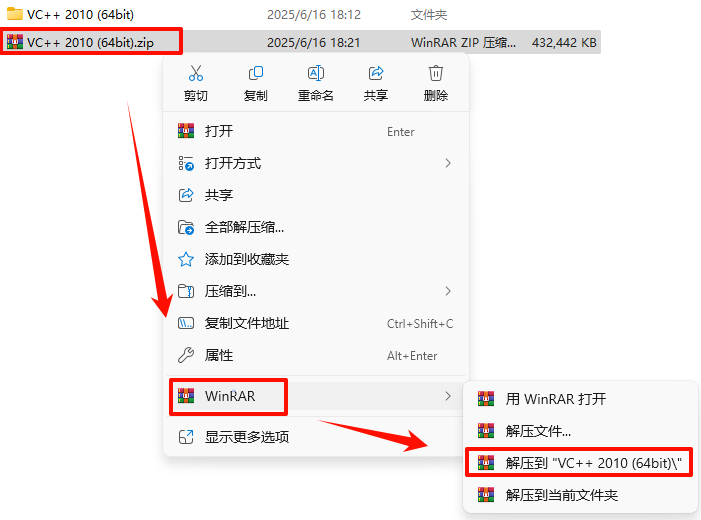This screenshot has height=520, width=701.
Task: Choose 用 WinRAR 打开
Action: point(579,399)
